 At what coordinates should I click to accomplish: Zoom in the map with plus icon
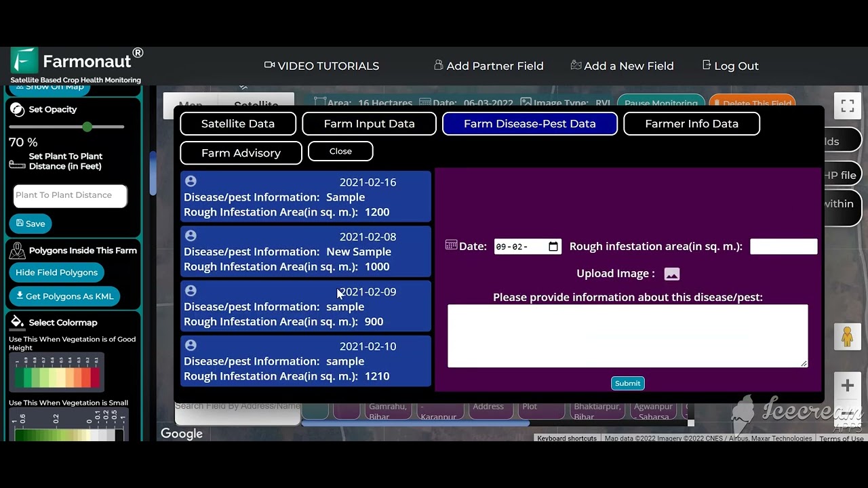coord(848,386)
